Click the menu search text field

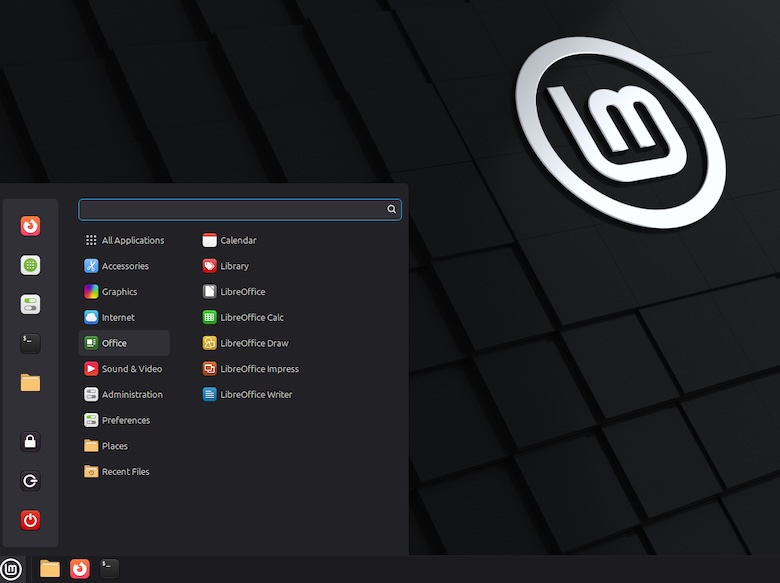pos(232,210)
